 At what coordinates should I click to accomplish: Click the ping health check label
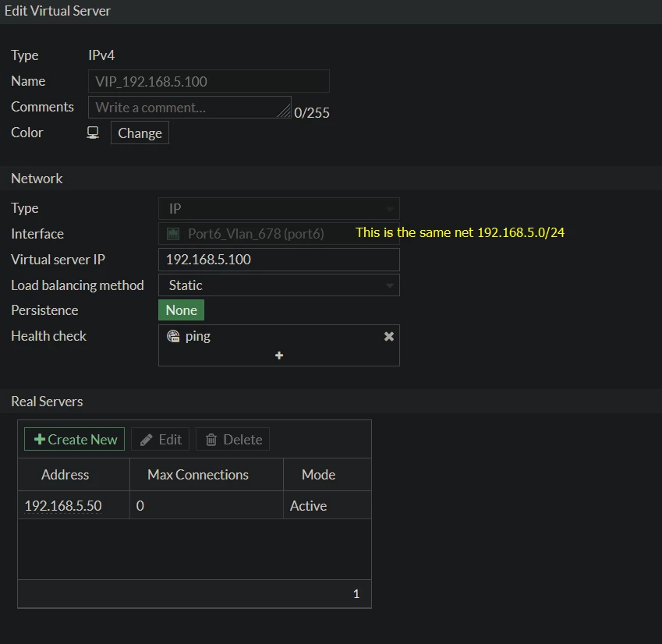[198, 336]
